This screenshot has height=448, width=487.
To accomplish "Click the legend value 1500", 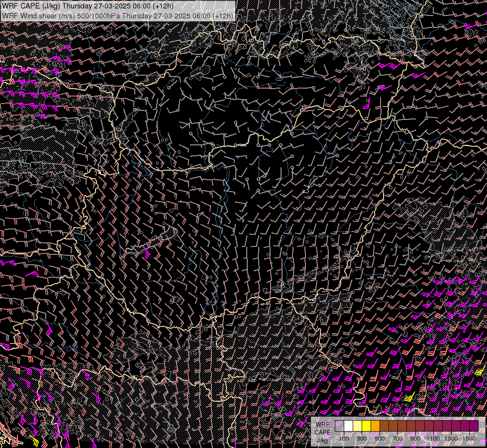I will point(469,439).
